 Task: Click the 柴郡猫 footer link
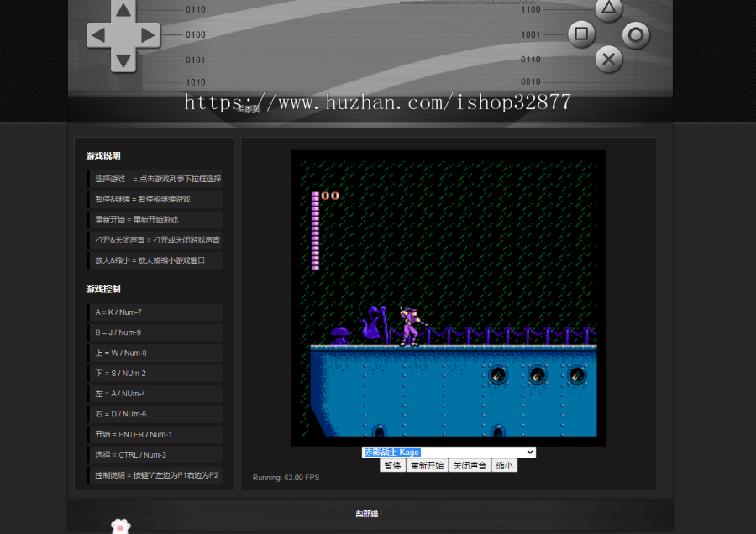click(366, 514)
